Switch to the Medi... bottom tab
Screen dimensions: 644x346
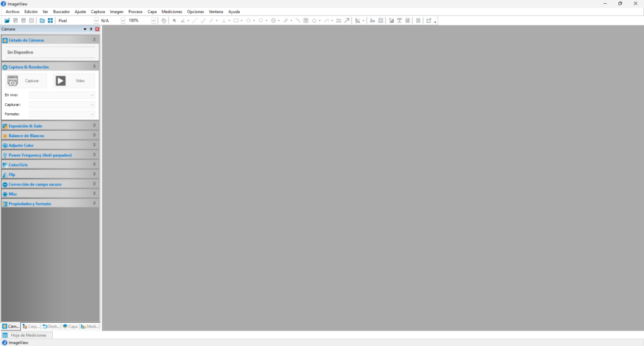tap(89, 326)
